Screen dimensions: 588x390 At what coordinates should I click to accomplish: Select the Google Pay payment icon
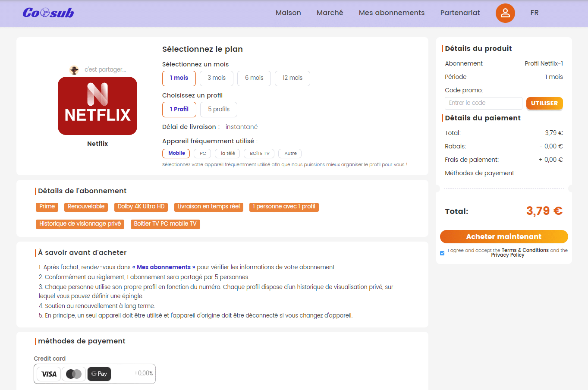point(99,374)
